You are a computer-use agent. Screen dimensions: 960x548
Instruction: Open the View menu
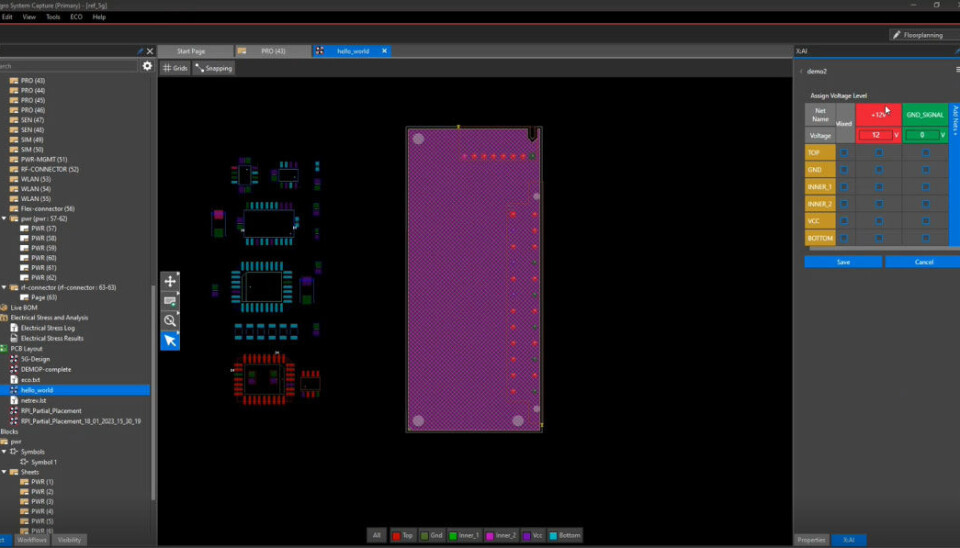[x=29, y=17]
